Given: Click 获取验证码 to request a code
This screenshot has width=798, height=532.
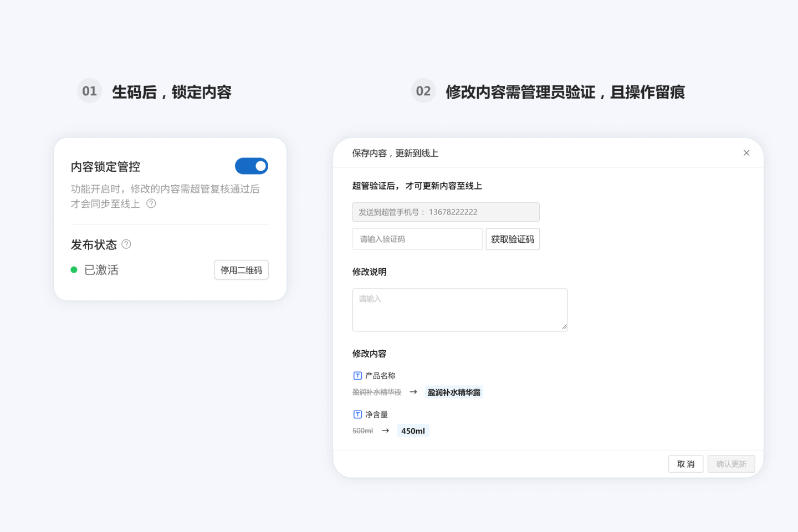Looking at the screenshot, I should (513, 239).
